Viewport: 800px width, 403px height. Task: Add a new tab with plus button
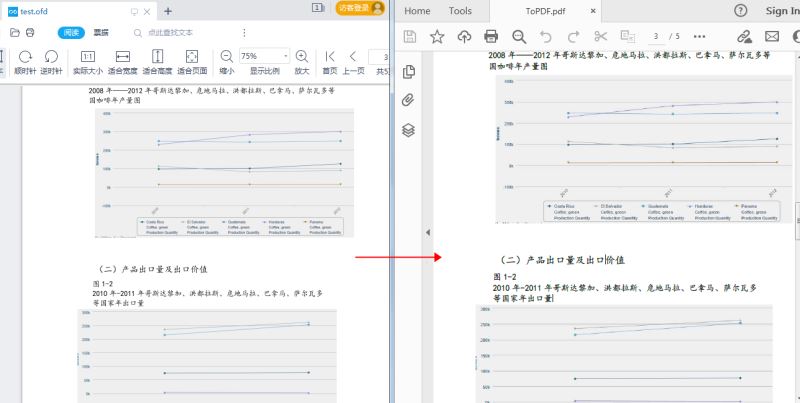[167, 11]
